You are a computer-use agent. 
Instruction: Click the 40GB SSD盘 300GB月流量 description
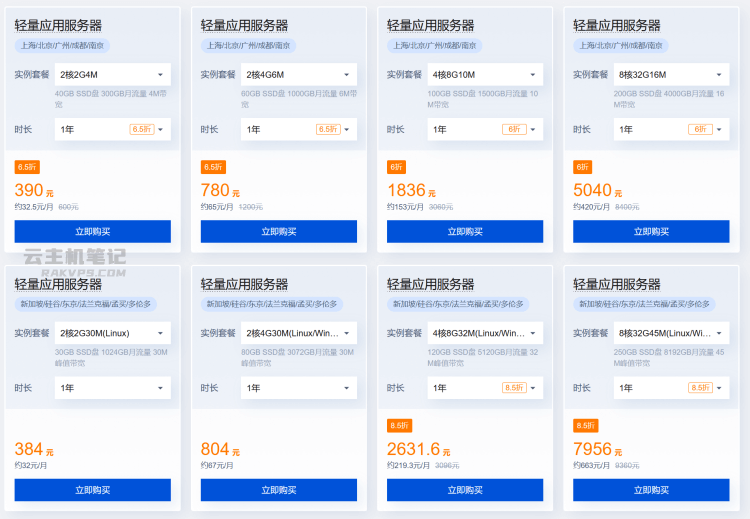click(110, 99)
